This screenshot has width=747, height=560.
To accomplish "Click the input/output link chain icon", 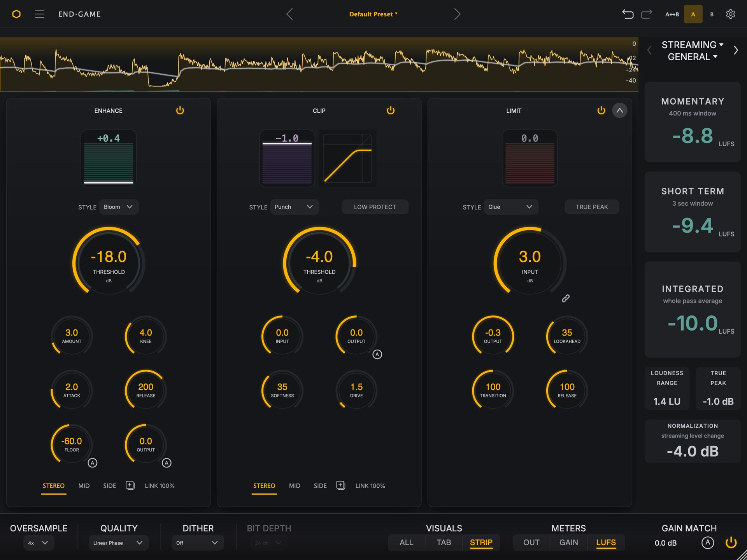I will (566, 298).
